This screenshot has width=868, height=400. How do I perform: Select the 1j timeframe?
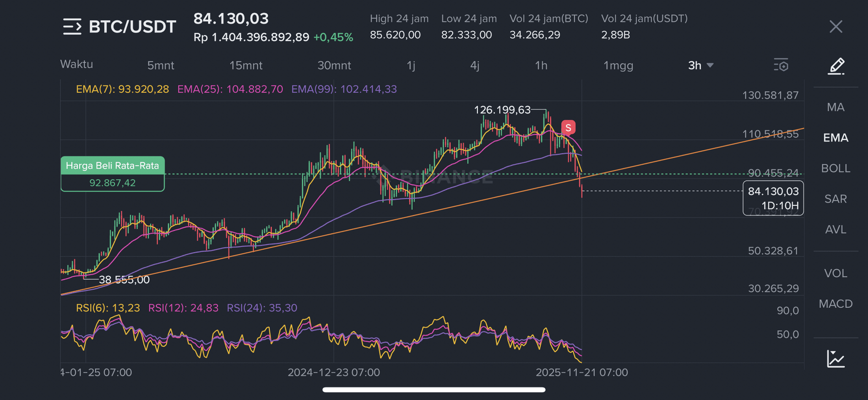click(411, 65)
